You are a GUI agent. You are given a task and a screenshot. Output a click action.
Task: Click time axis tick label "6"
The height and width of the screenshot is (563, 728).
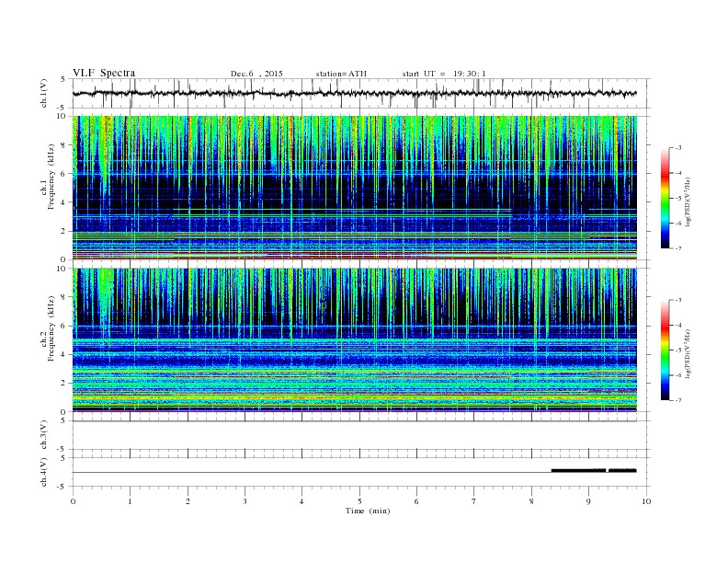tap(417, 501)
